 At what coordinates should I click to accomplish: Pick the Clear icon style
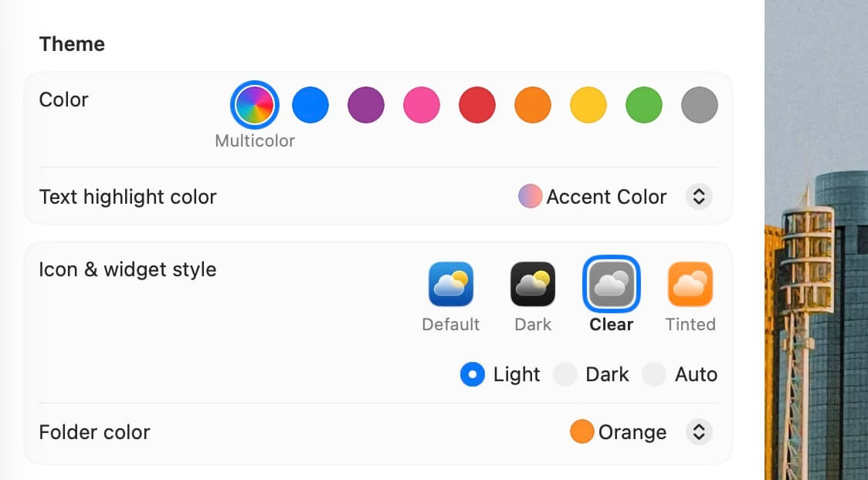click(612, 285)
